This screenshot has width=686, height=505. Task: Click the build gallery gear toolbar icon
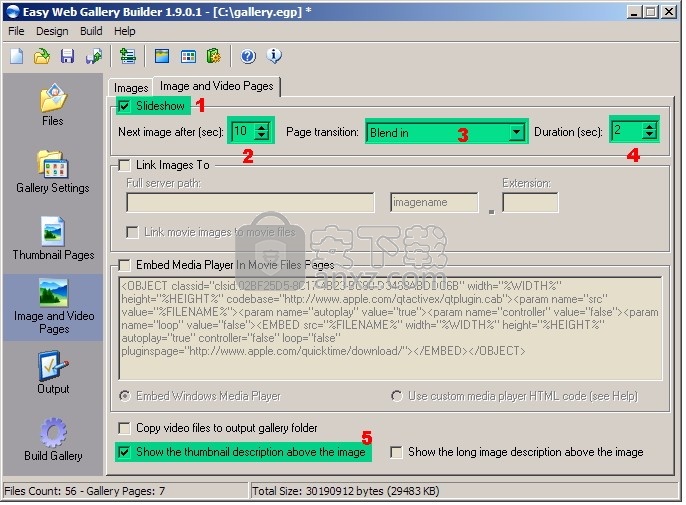[x=214, y=56]
